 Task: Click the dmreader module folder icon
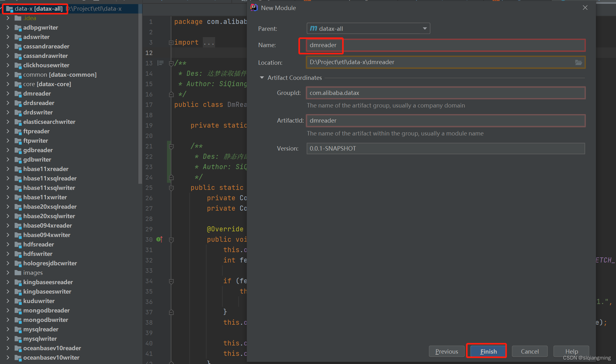tap(18, 94)
